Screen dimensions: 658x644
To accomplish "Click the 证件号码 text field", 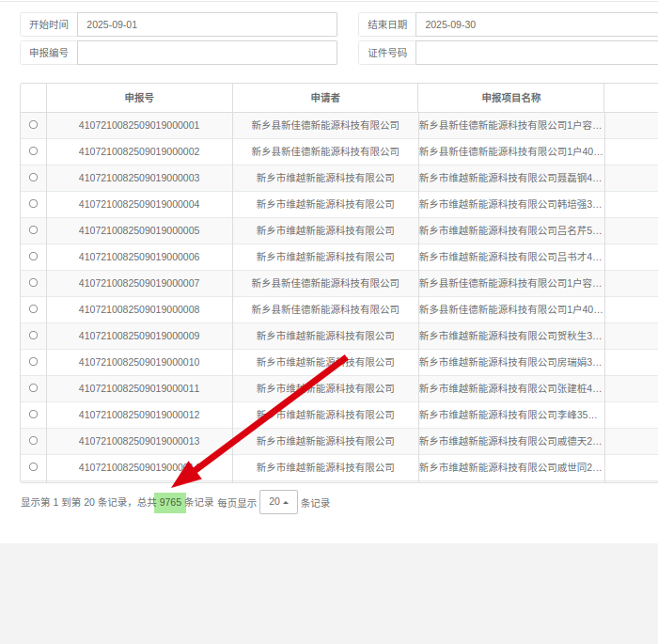I will tap(536, 53).
